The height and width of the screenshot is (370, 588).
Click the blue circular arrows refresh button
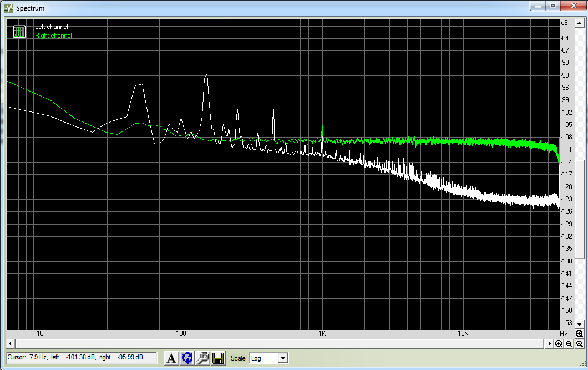pos(187,358)
